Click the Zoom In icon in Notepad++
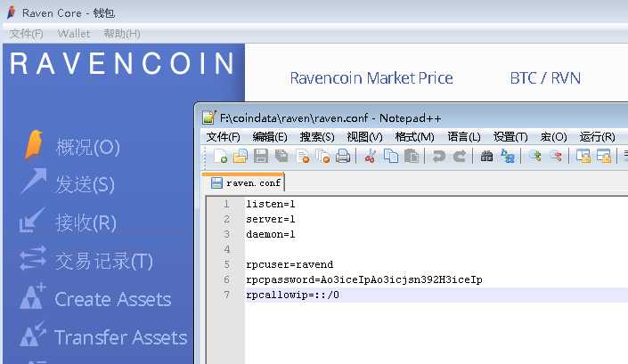 point(535,156)
